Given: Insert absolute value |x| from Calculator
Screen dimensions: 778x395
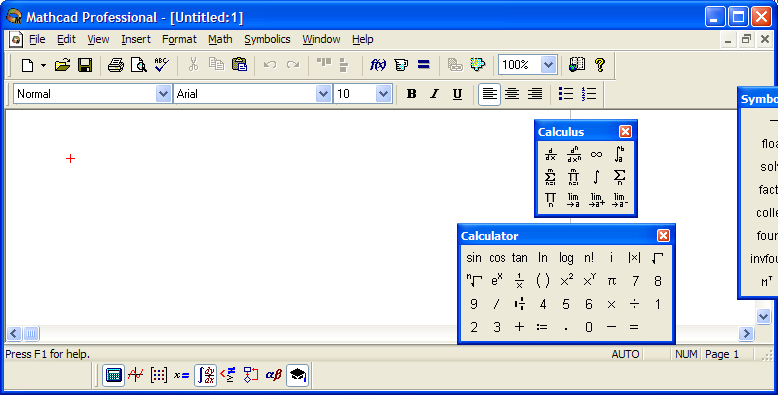Looking at the screenshot, I should (x=634, y=258).
